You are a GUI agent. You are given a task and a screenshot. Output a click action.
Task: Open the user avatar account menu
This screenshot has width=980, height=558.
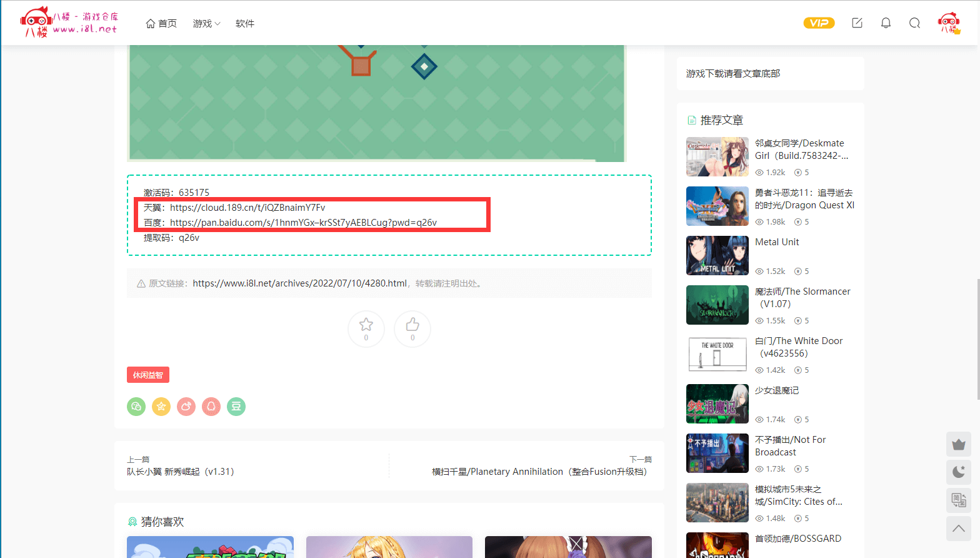949,23
